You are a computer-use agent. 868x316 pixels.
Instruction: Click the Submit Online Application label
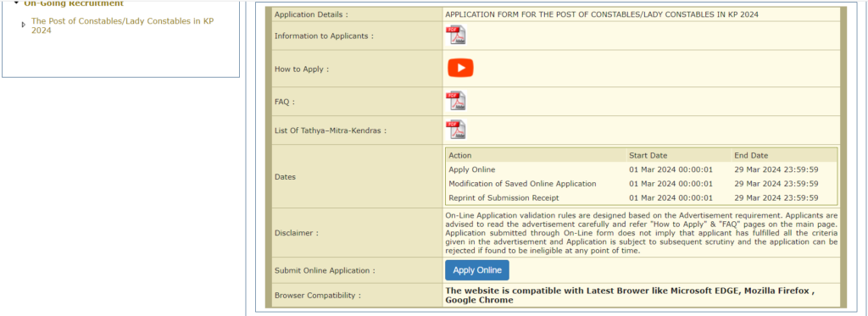325,270
